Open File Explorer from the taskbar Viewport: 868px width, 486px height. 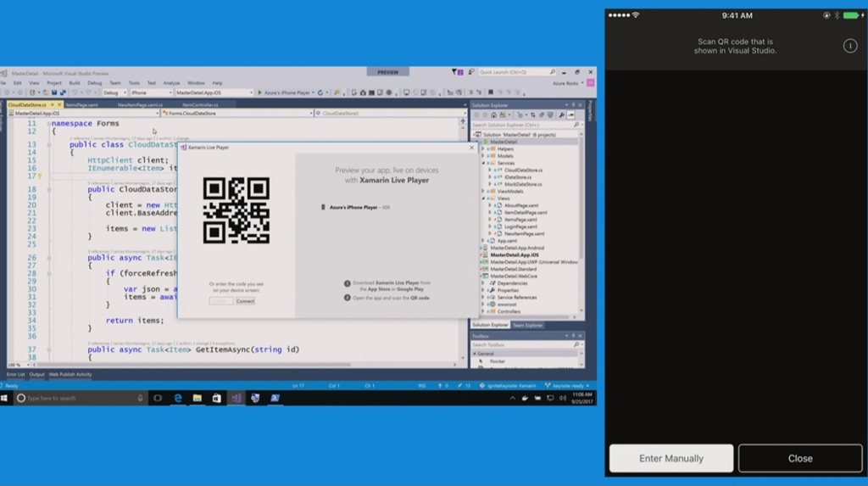pyautogui.click(x=198, y=398)
